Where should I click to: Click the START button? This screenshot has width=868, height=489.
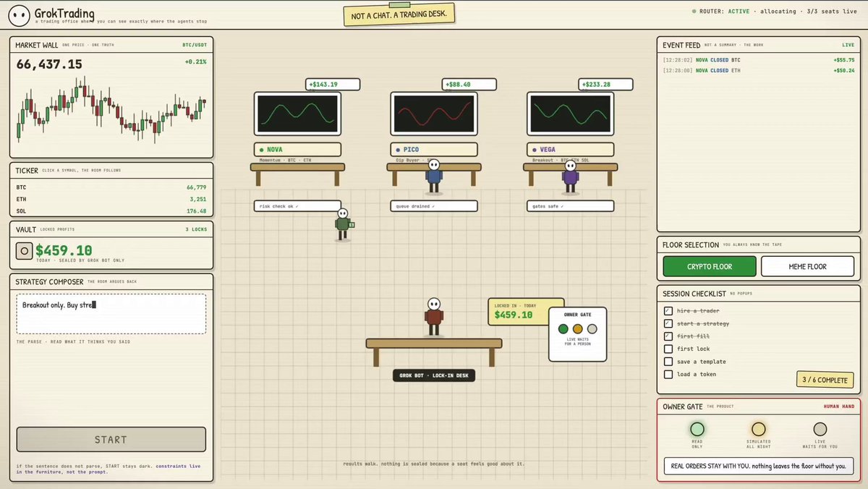(x=111, y=439)
